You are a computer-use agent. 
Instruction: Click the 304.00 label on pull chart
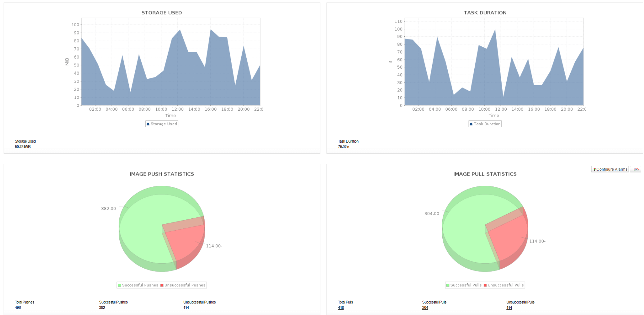point(433,214)
